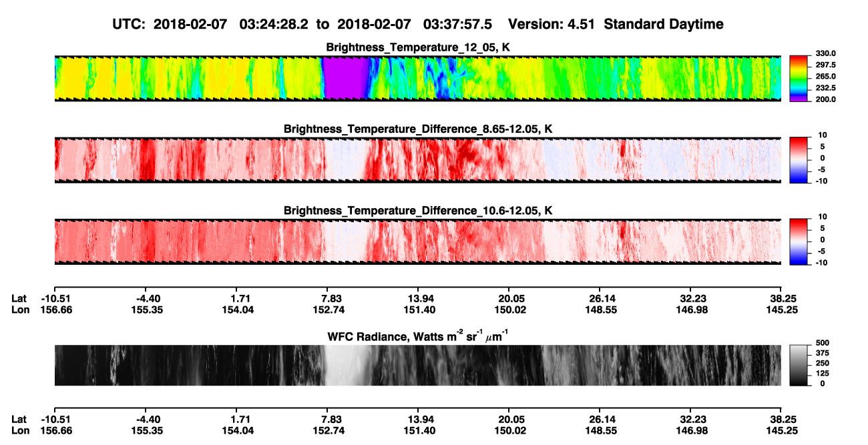Click the 125 tick on the grayscale colorbar
The height and width of the screenshot is (445, 868).
pyautogui.click(x=824, y=374)
